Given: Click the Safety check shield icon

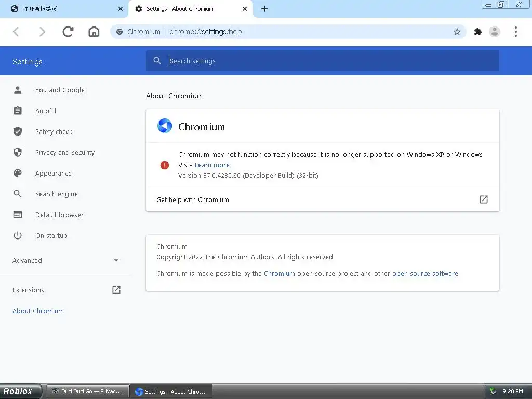Looking at the screenshot, I should (18, 131).
